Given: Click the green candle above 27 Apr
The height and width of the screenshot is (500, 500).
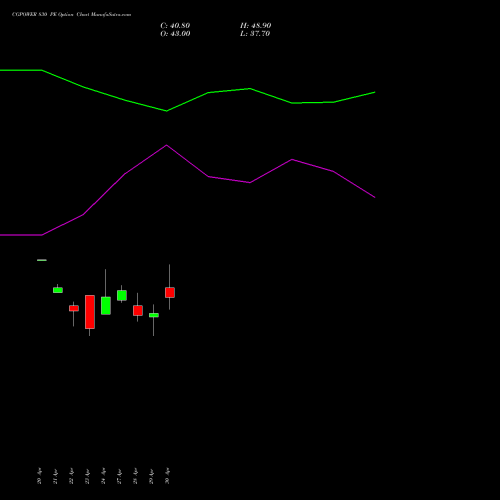Looking at the screenshot, I should pos(122,295).
